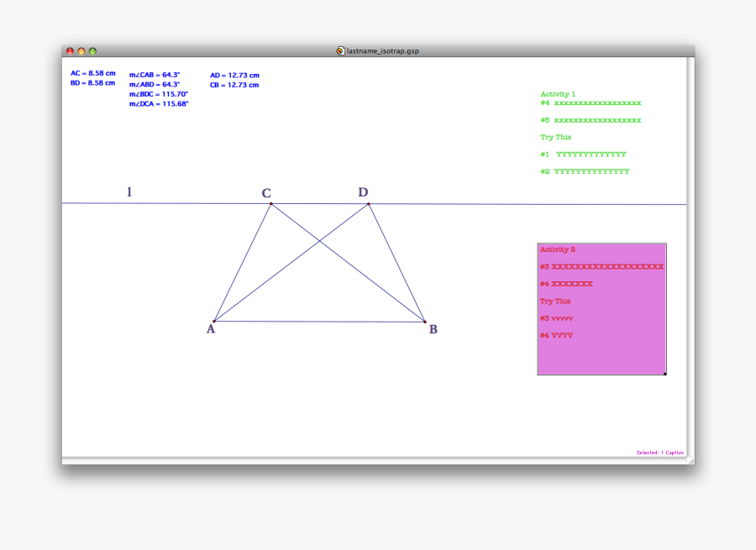This screenshot has width=756, height=550.
Task: Select the AC = 8.58 cm measurement
Action: pyautogui.click(x=92, y=73)
